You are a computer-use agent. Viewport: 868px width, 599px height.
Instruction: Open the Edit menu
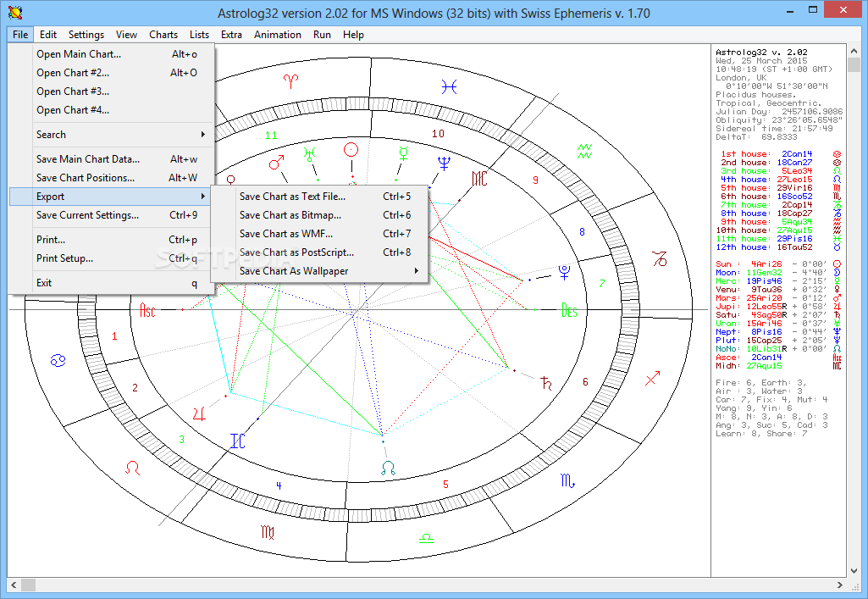point(48,35)
